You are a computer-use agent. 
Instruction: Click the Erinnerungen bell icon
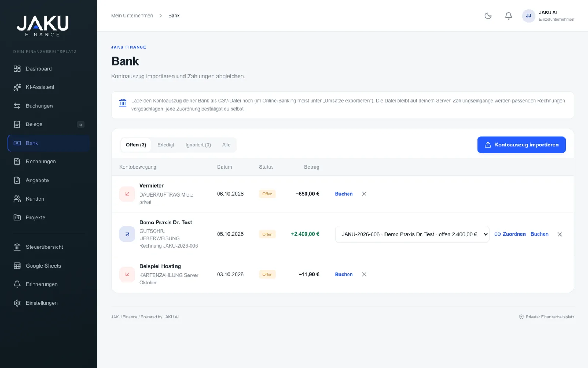click(17, 284)
